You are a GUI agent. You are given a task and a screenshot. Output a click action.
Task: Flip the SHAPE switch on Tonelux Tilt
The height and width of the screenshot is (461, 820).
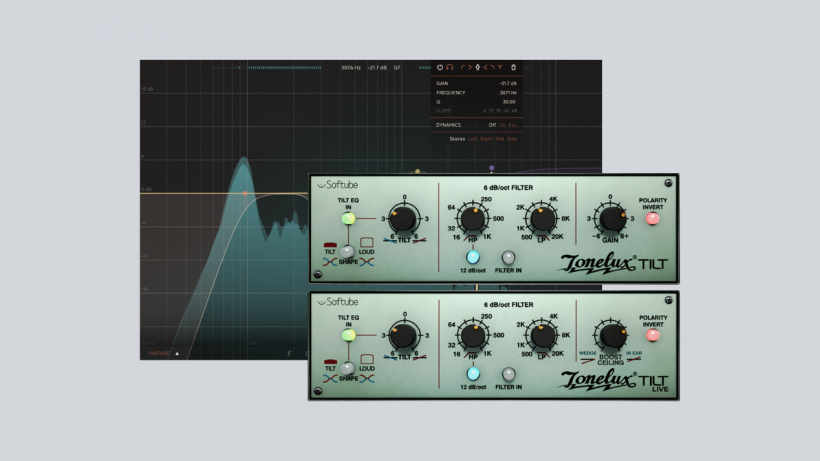click(347, 252)
